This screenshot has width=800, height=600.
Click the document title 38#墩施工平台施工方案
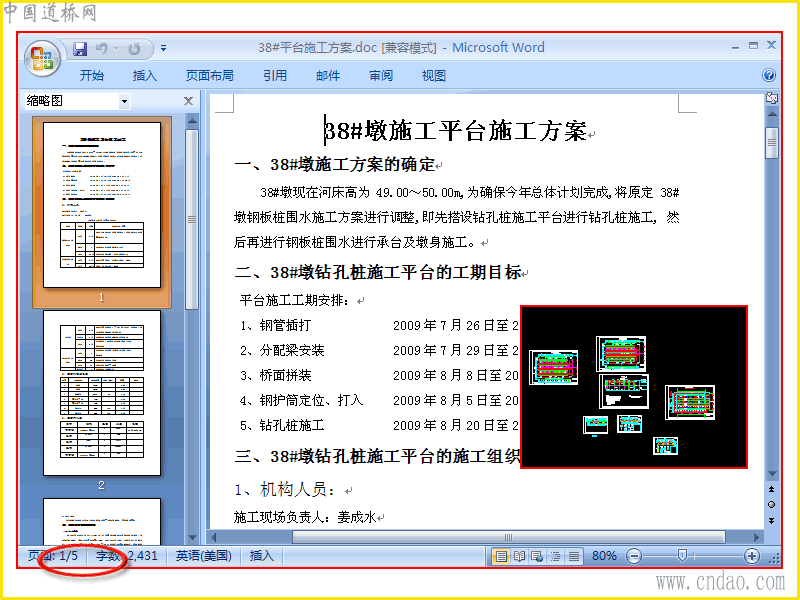tap(456, 131)
